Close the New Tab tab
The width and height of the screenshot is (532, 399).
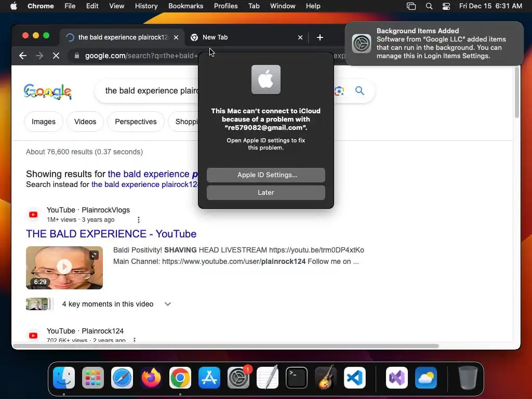pos(300,37)
